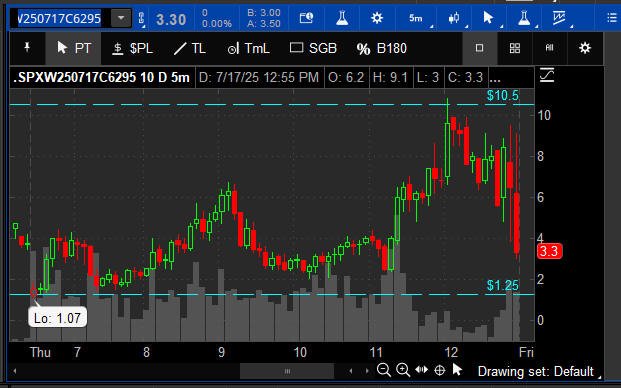Select the SGB rectangle drawing tool
The width and height of the screenshot is (621, 388).
click(313, 48)
